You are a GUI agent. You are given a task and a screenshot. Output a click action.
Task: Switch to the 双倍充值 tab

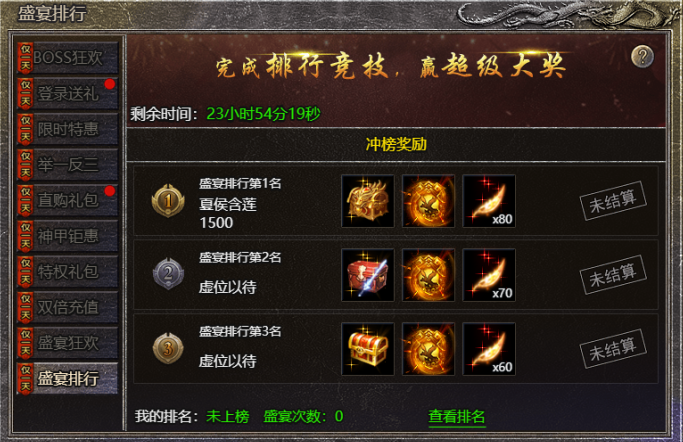pyautogui.click(x=68, y=307)
